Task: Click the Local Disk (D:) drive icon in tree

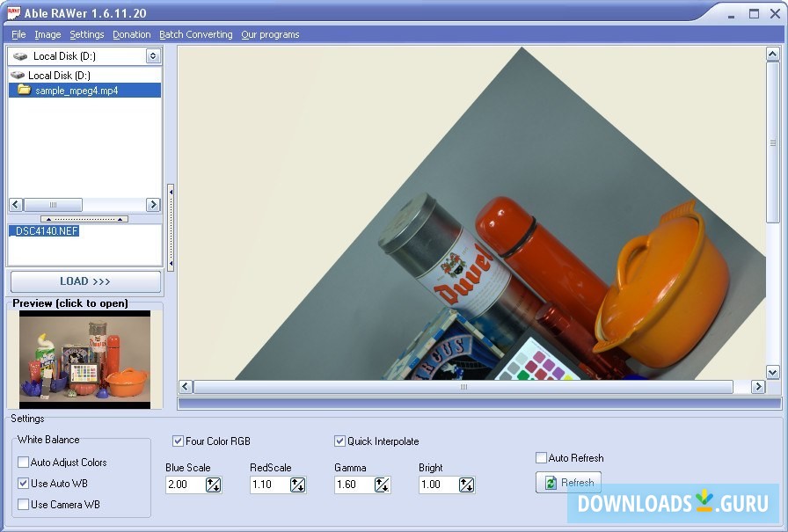Action: (18, 76)
